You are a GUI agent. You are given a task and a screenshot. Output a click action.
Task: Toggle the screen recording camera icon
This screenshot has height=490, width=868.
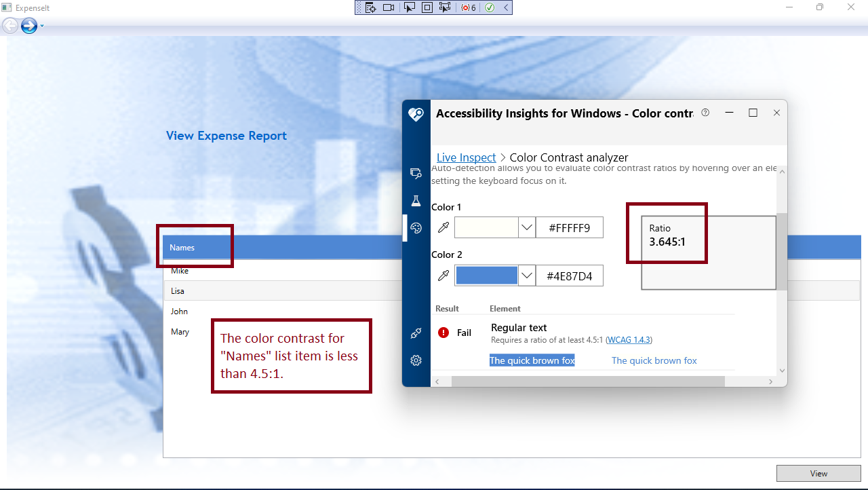click(388, 7)
